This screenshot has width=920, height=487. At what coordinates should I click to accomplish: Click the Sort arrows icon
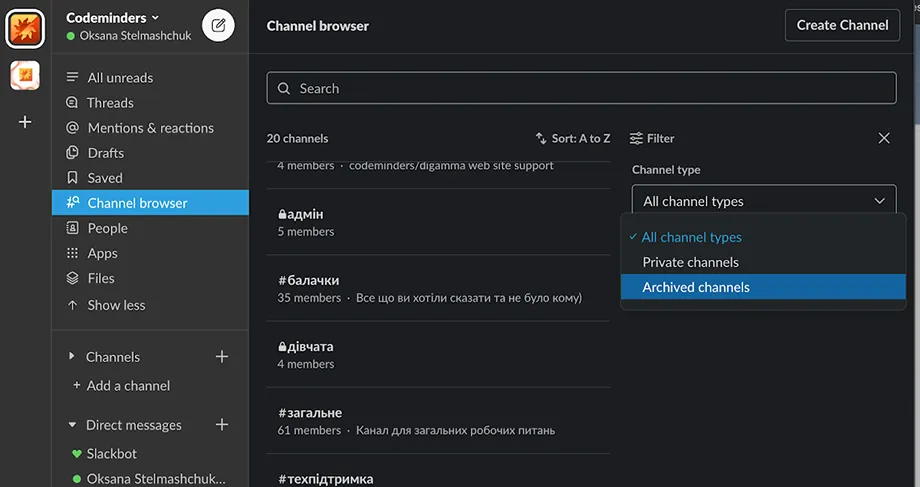tap(541, 138)
